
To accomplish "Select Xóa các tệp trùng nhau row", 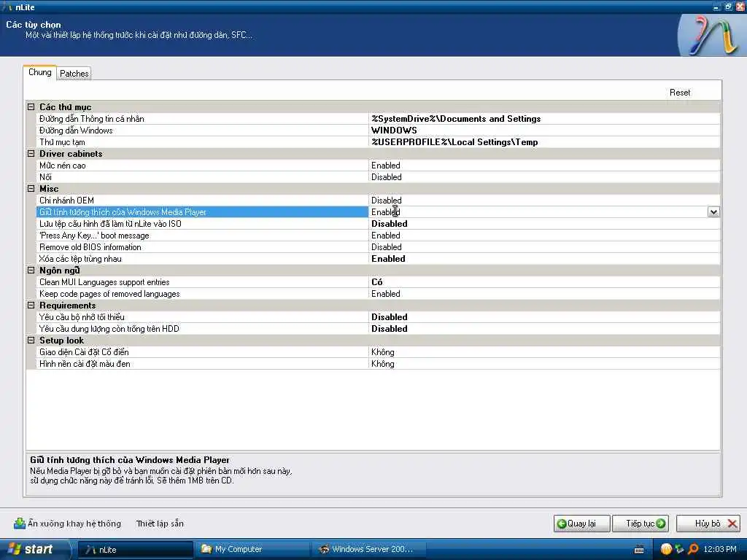I will tap(203, 259).
